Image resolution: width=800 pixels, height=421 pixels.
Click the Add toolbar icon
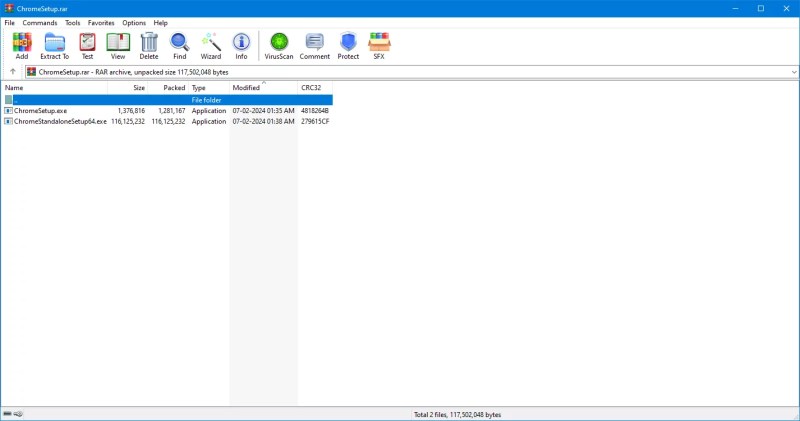22,42
